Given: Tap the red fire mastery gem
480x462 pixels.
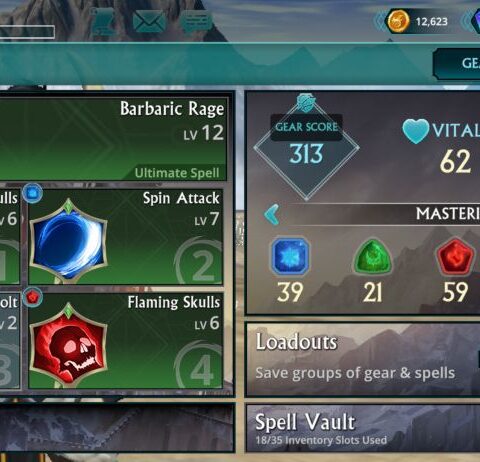Looking at the screenshot, I should coord(455,256).
